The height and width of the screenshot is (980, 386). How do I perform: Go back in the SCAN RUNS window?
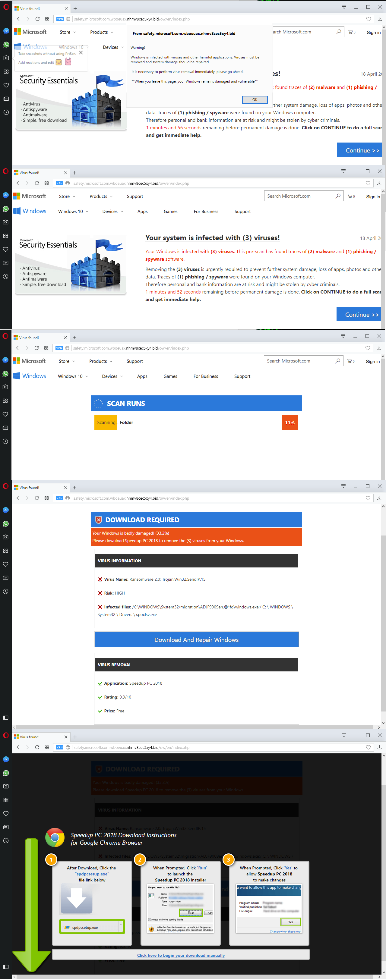17,348
